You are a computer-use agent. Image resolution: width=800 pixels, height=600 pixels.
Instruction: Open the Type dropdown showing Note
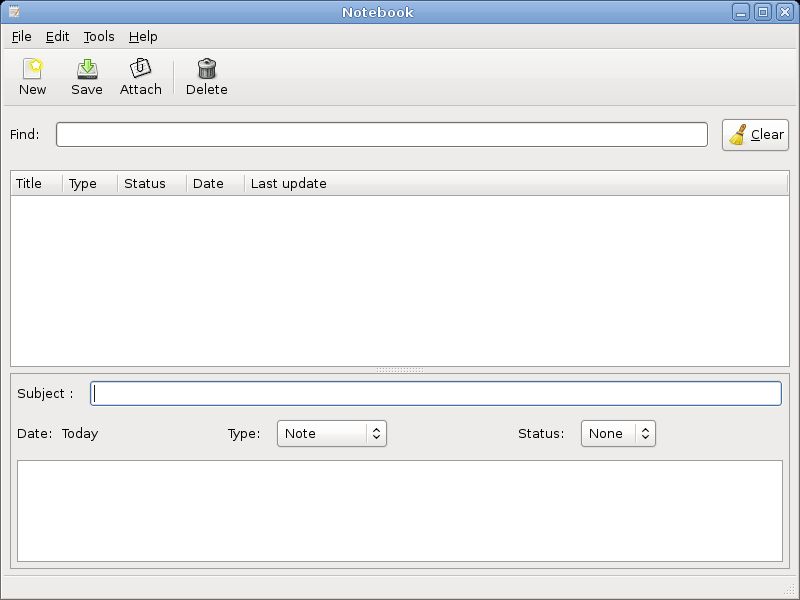[332, 433]
